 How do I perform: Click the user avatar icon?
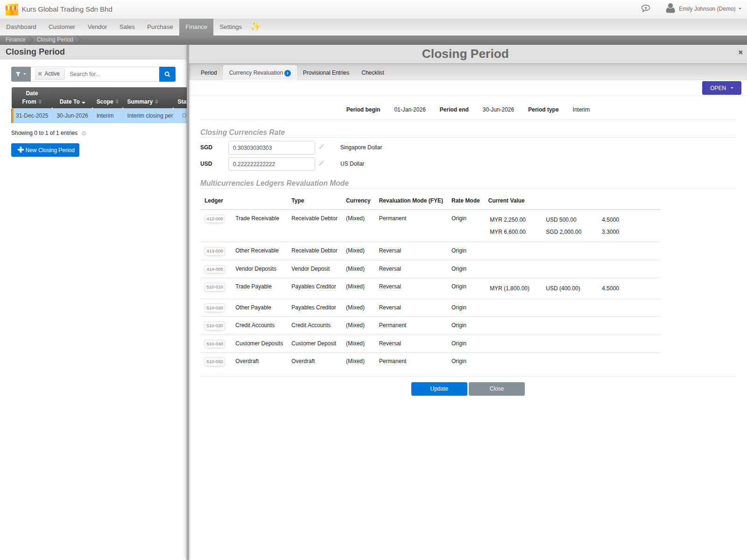pyautogui.click(x=670, y=8)
